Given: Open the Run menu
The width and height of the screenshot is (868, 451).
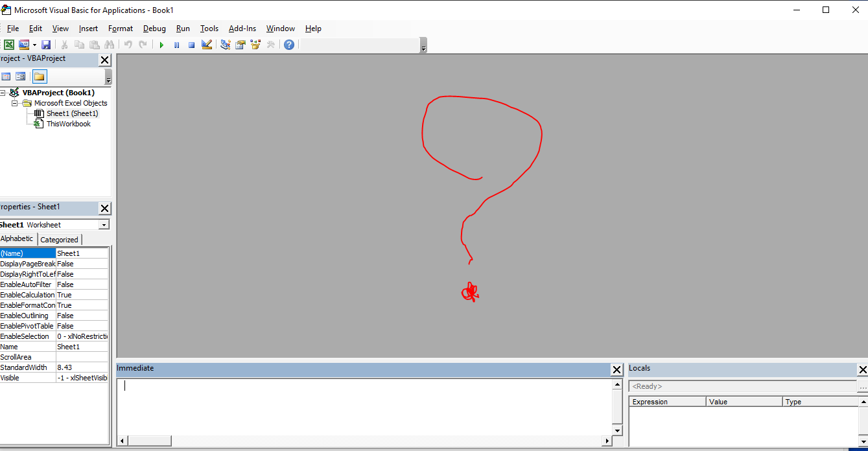Looking at the screenshot, I should click(x=183, y=29).
